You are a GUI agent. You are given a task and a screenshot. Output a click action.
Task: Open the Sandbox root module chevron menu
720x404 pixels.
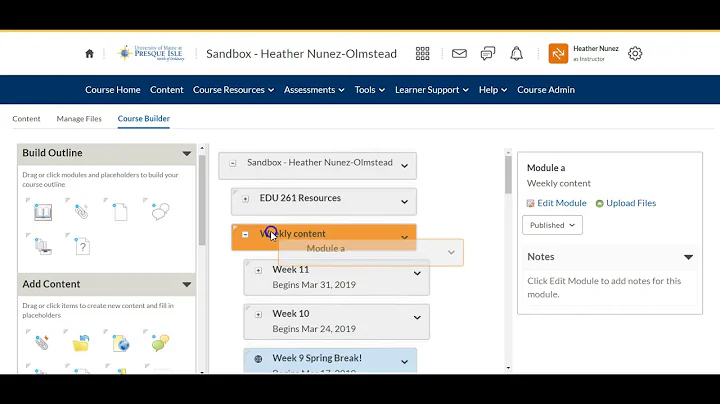click(405, 166)
